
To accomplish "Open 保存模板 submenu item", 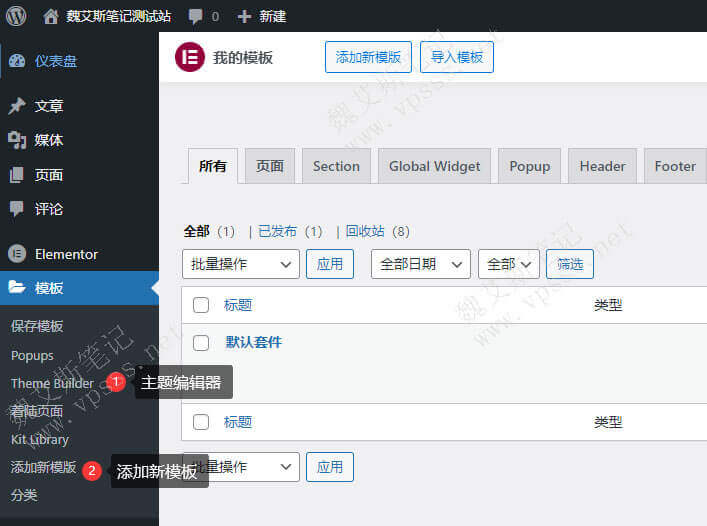I will [37, 326].
